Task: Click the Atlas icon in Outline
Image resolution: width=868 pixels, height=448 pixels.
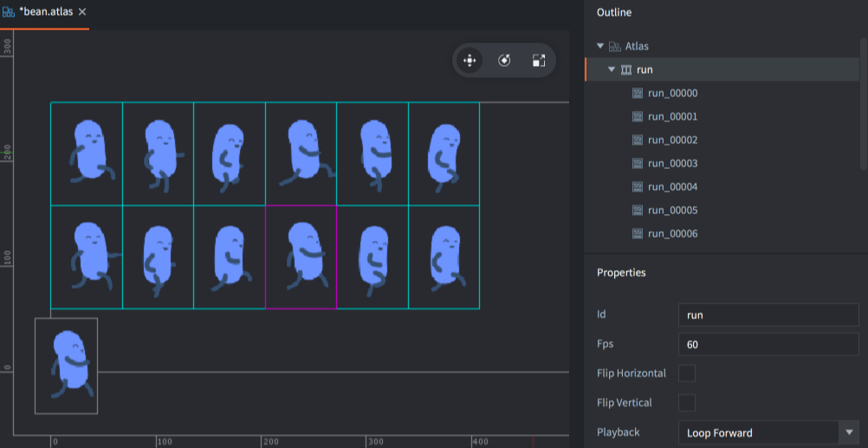Action: click(x=614, y=46)
